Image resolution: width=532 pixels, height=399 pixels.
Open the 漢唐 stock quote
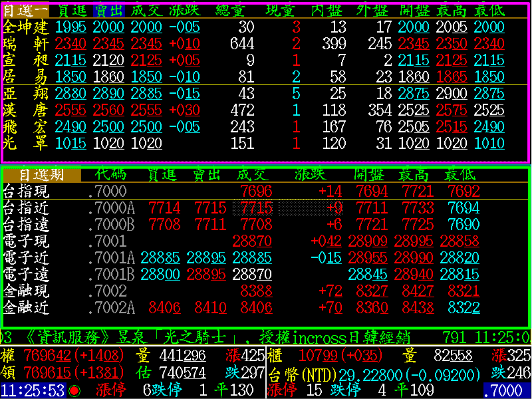tap(25, 109)
